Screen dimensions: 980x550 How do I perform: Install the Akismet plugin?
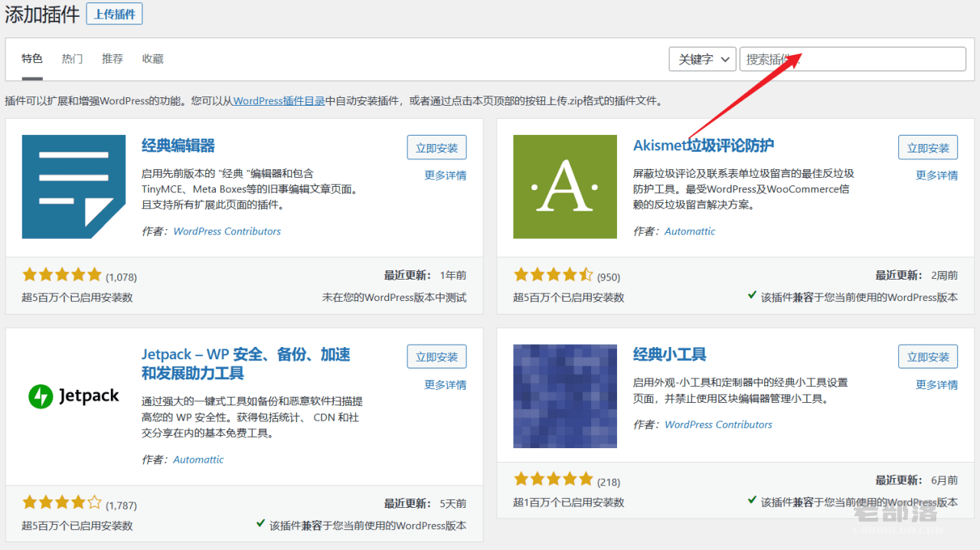[928, 148]
